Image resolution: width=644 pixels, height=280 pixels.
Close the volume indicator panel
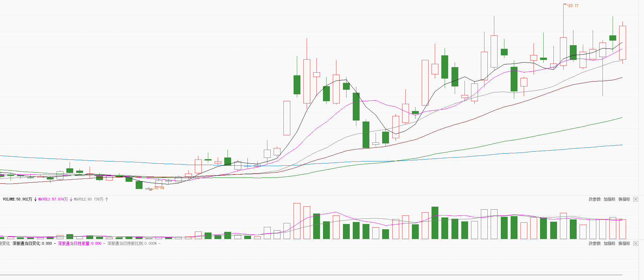[x=636, y=199]
